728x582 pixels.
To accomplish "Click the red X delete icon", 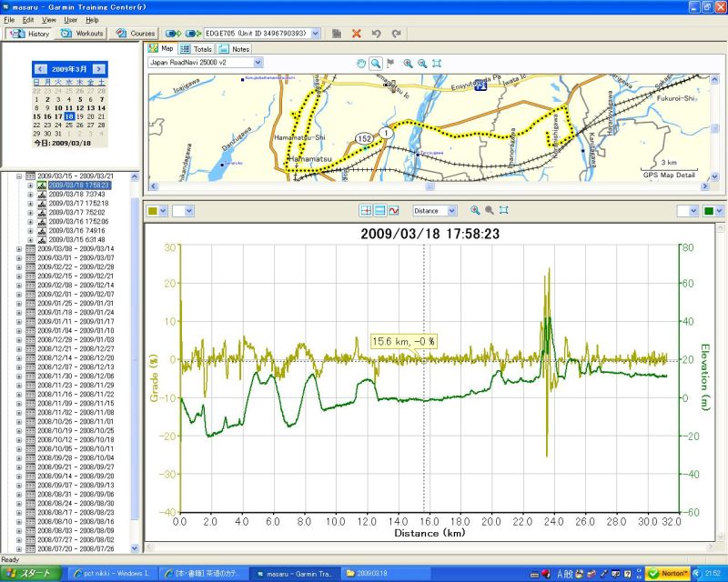I will click(357, 34).
